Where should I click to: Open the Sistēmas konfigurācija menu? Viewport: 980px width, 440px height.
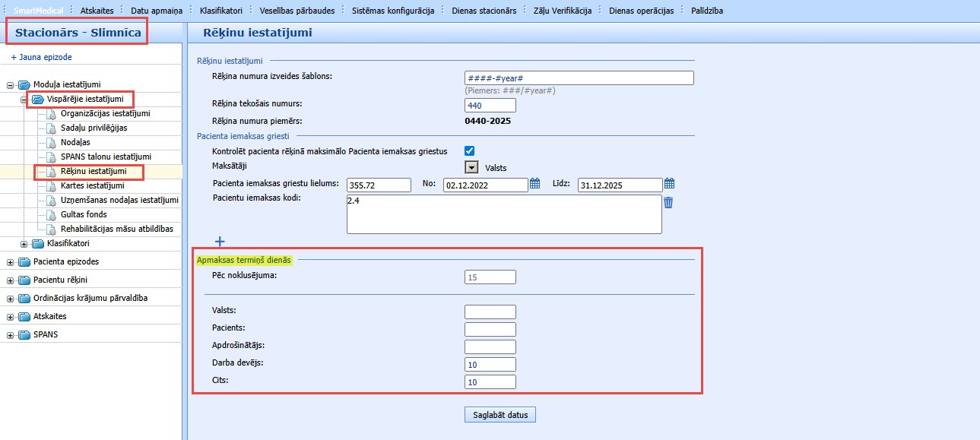pos(393,11)
